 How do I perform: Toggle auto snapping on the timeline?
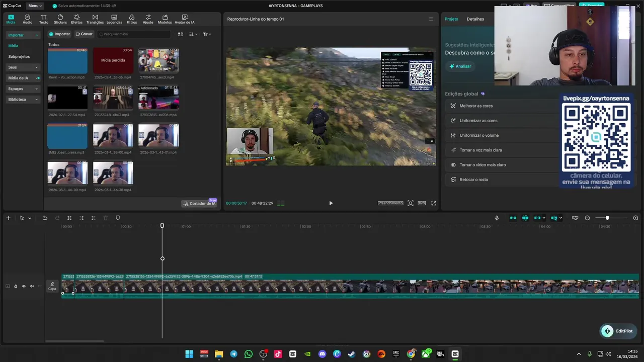[525, 218]
